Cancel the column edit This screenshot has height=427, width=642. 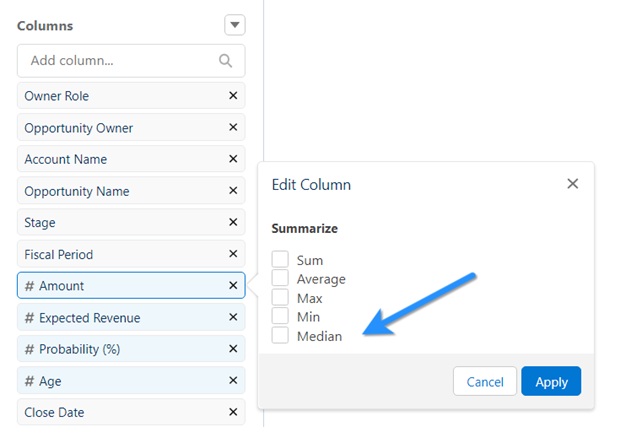(x=485, y=381)
